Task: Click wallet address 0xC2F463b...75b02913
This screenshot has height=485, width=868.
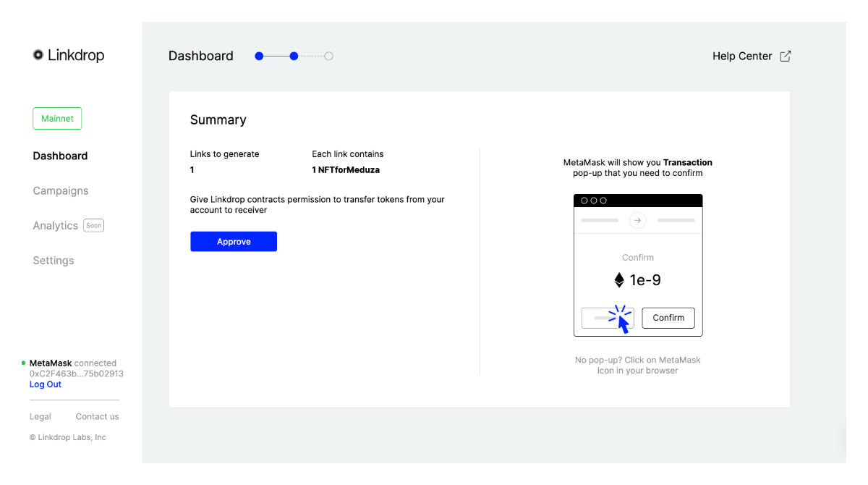Action: click(77, 374)
